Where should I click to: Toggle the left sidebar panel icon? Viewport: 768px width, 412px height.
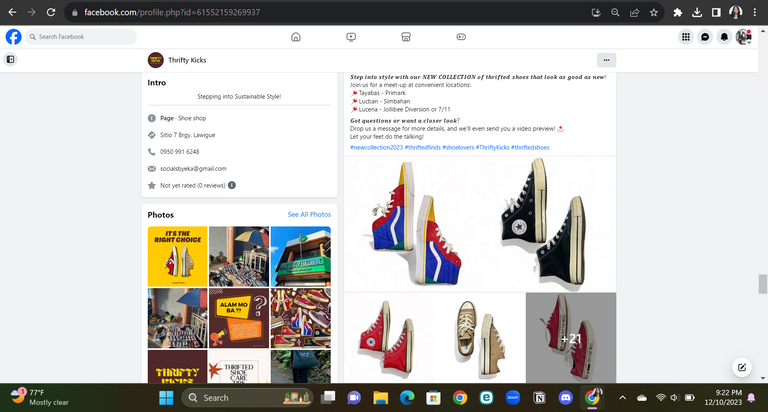[x=10, y=60]
